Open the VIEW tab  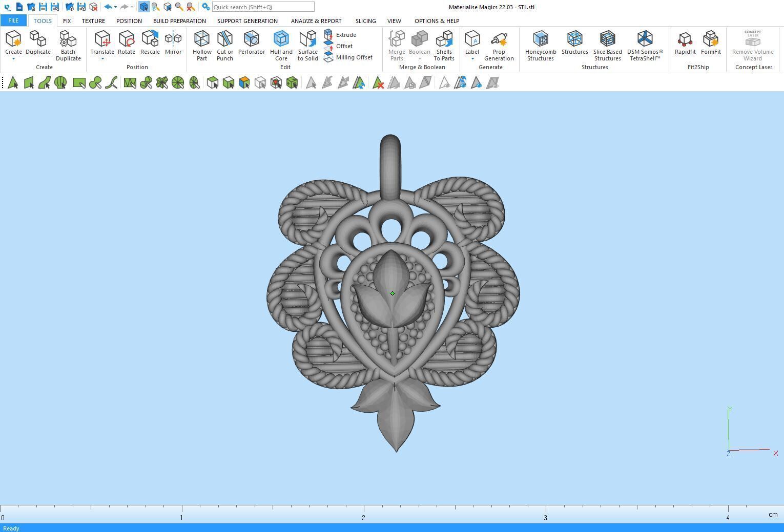click(394, 21)
